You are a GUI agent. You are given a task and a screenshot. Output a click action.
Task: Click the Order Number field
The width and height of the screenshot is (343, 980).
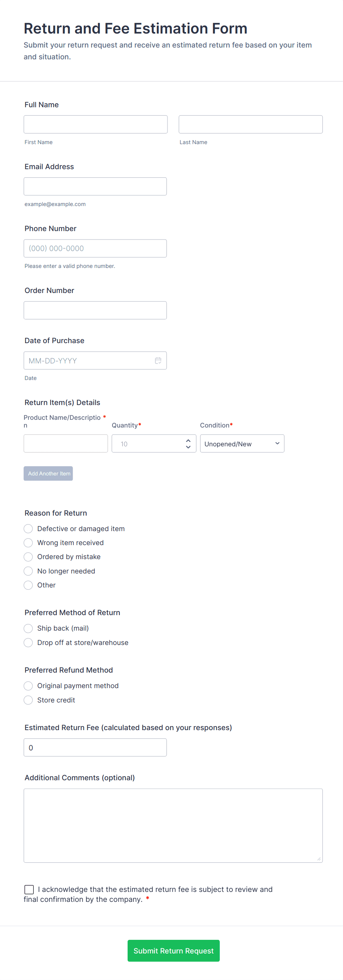pyautogui.click(x=95, y=310)
